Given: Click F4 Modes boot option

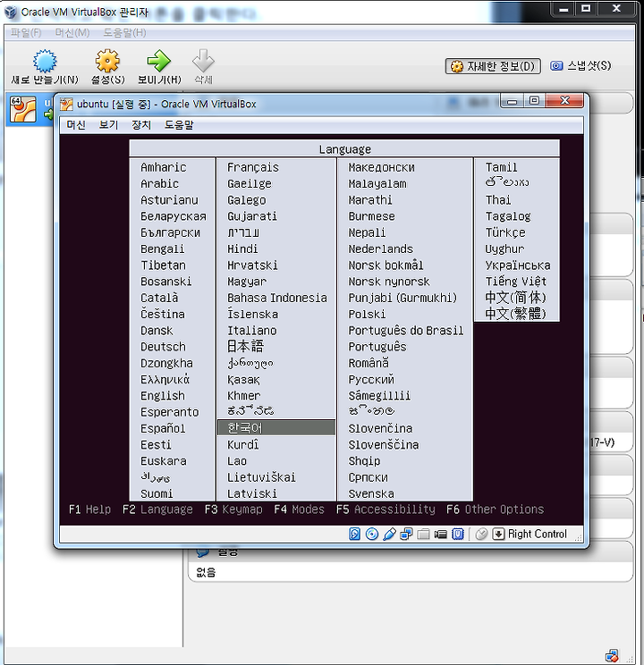Looking at the screenshot, I should [x=299, y=509].
